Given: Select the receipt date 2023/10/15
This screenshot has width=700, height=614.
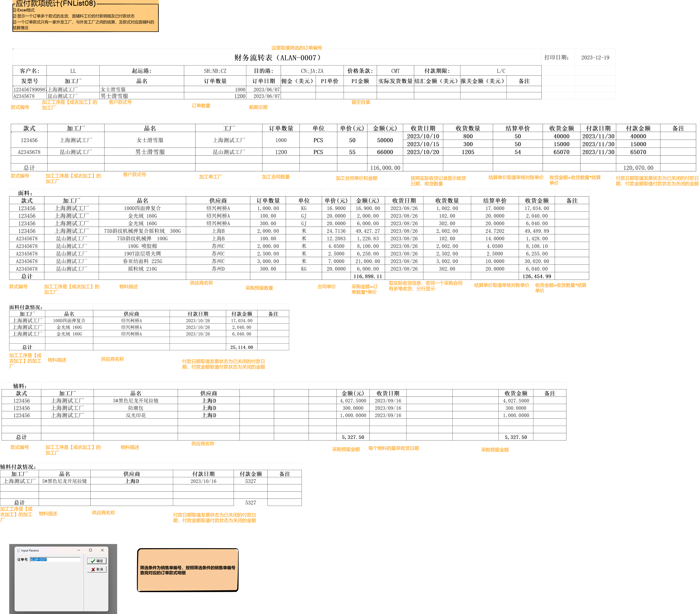Looking at the screenshot, I should (x=423, y=144).
